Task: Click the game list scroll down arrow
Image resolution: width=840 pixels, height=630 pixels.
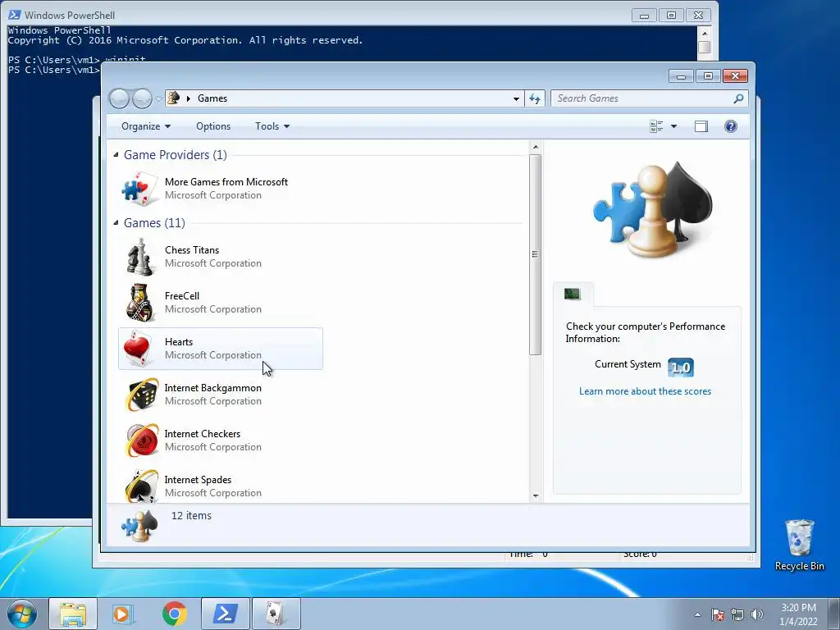Action: click(535, 496)
